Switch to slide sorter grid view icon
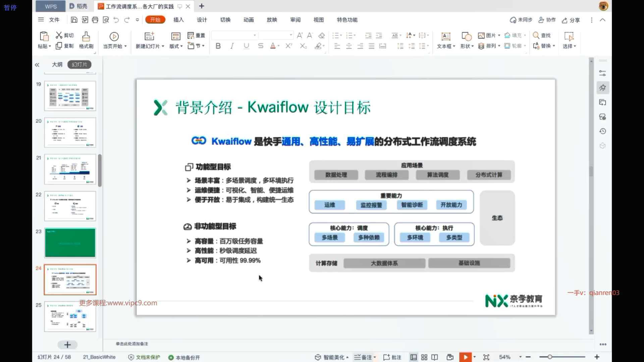 (424, 357)
